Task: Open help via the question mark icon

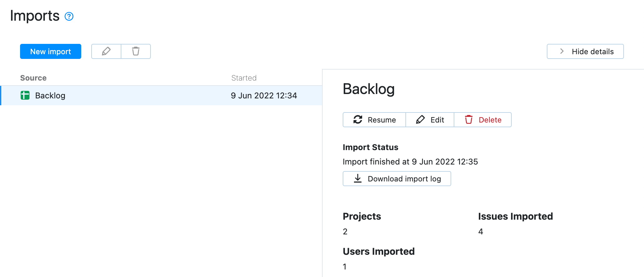Action: point(69,16)
